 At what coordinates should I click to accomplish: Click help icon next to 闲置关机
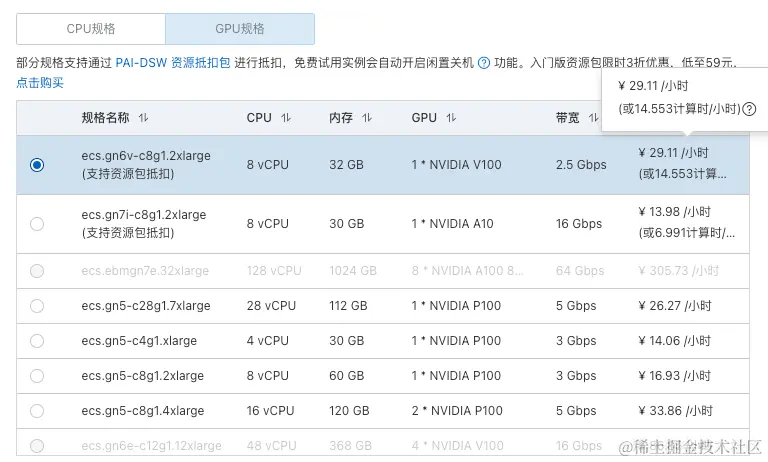pos(484,63)
